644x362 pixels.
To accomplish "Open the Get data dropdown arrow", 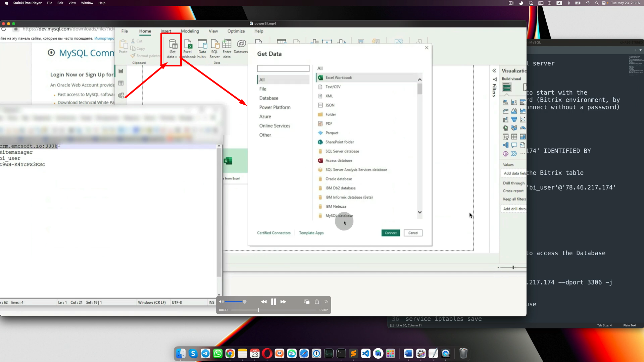I will tap(175, 57).
